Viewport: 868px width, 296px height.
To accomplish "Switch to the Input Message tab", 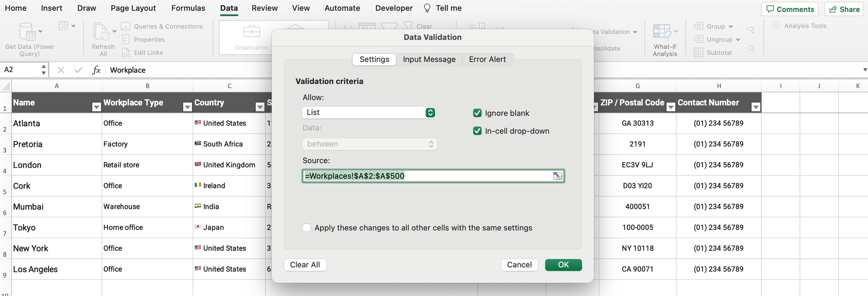I will (429, 60).
